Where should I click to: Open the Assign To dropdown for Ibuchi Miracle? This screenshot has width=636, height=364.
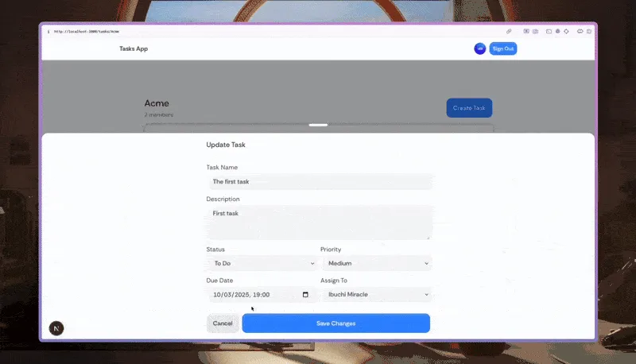point(374,295)
